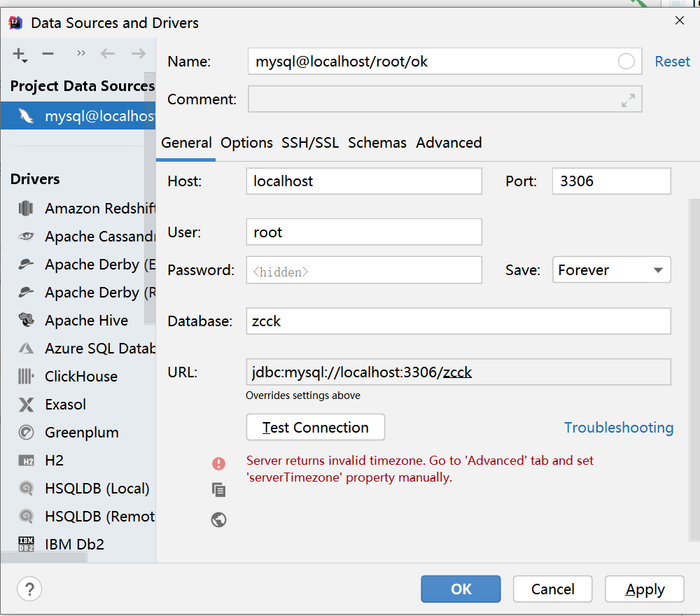Image resolution: width=700 pixels, height=616 pixels.
Task: Click the add data source plus icon
Action: pos(20,55)
